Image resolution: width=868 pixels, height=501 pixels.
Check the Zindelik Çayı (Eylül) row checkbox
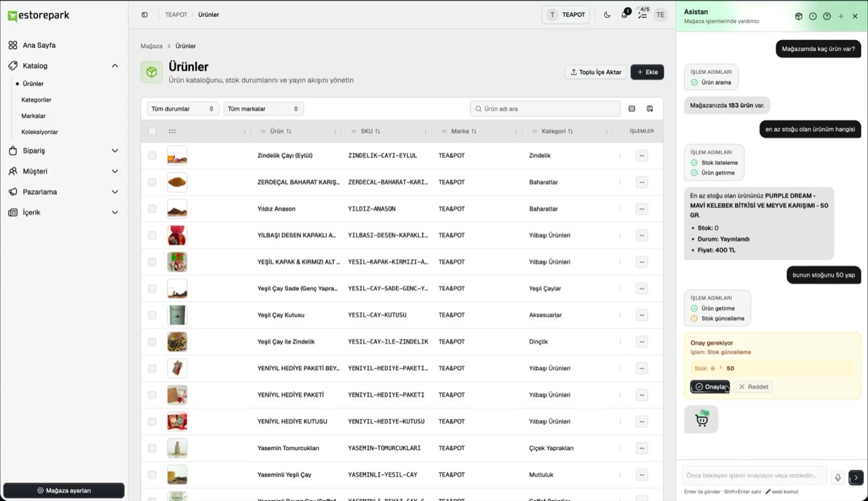point(152,155)
